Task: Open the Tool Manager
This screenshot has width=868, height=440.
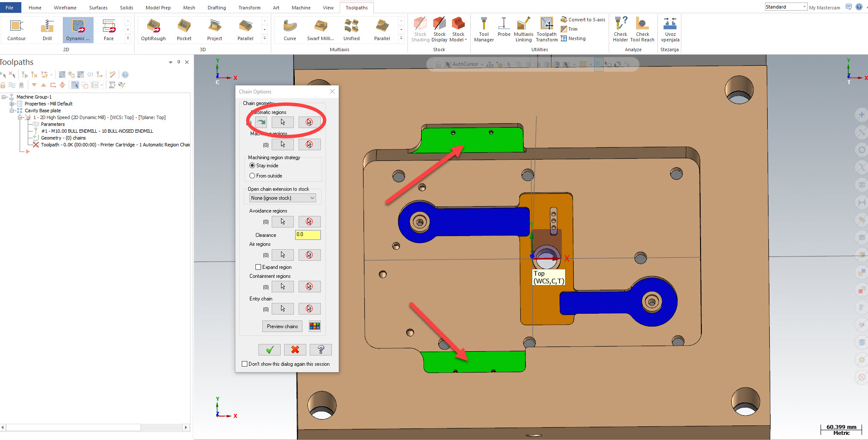Action: point(484,29)
